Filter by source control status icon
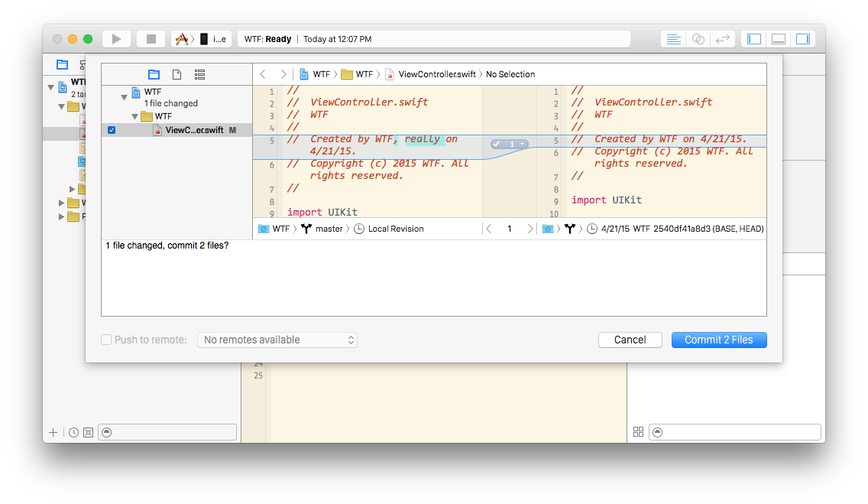The width and height of the screenshot is (868, 504). coord(88,433)
